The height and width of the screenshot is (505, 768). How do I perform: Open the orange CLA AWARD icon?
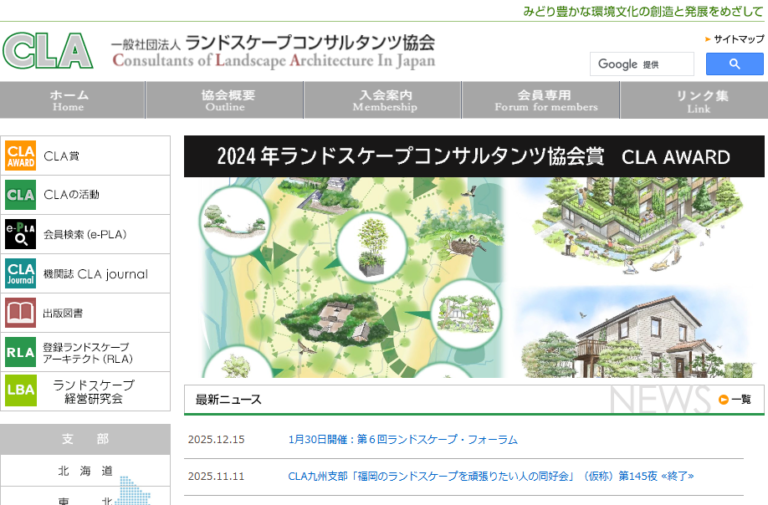21,156
